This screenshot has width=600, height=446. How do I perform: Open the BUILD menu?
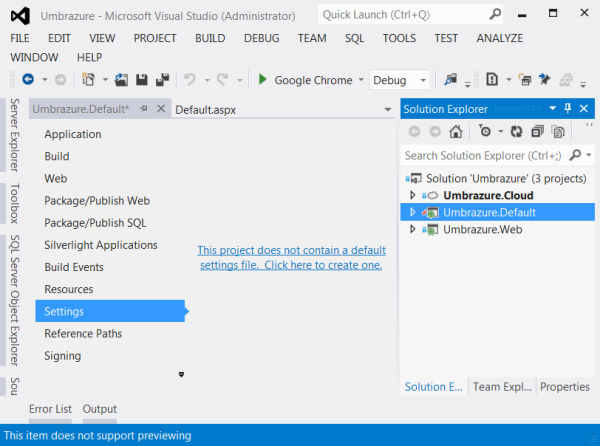[x=210, y=38]
